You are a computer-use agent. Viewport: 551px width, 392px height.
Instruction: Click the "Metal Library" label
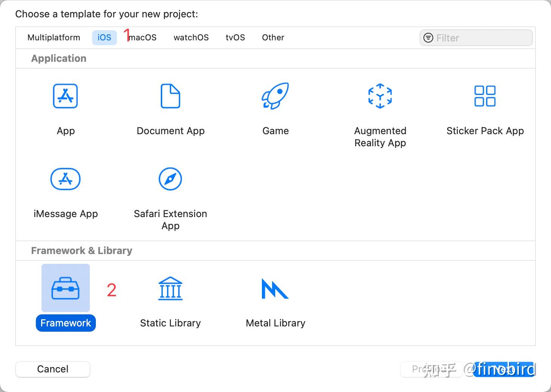coord(275,323)
